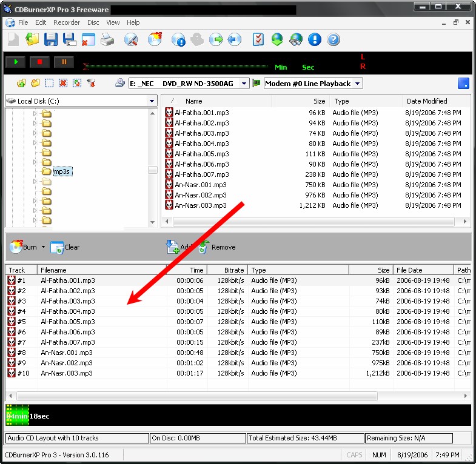Image resolution: width=476 pixels, height=464 pixels.
Task: Click the flaming disc burn toolbar icon
Action: pos(155,39)
